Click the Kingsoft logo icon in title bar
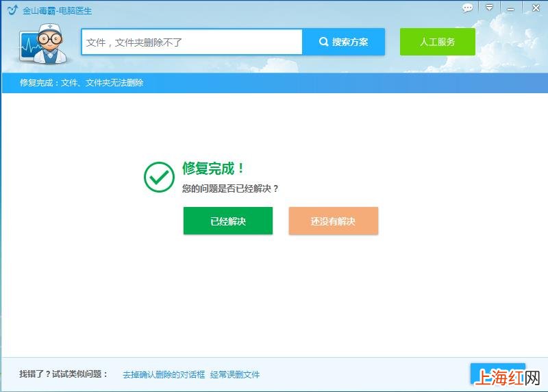Viewport: 548px width, 392px height. (12, 10)
